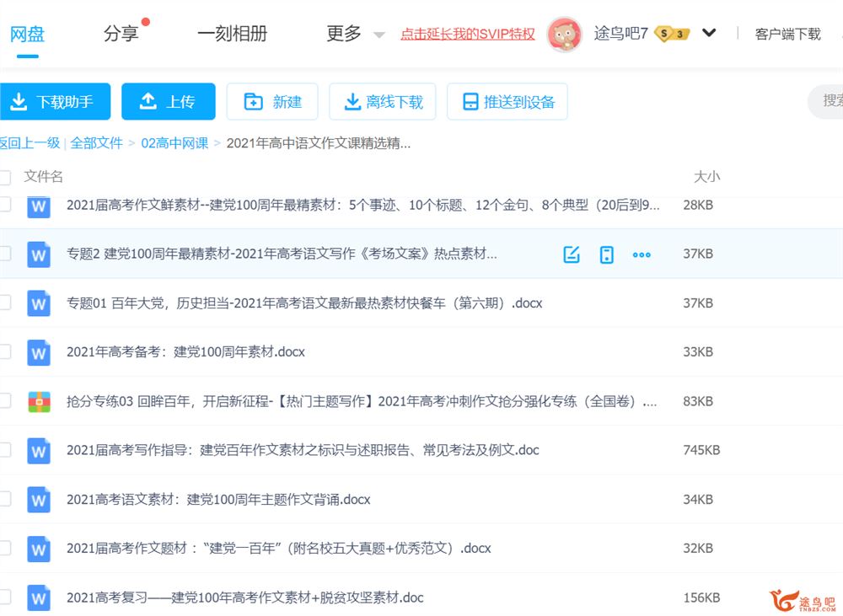The image size is (843, 616).
Task: Open file 2021届高考作文鲜素材--建党100周年最精素材
Action: pos(362,205)
